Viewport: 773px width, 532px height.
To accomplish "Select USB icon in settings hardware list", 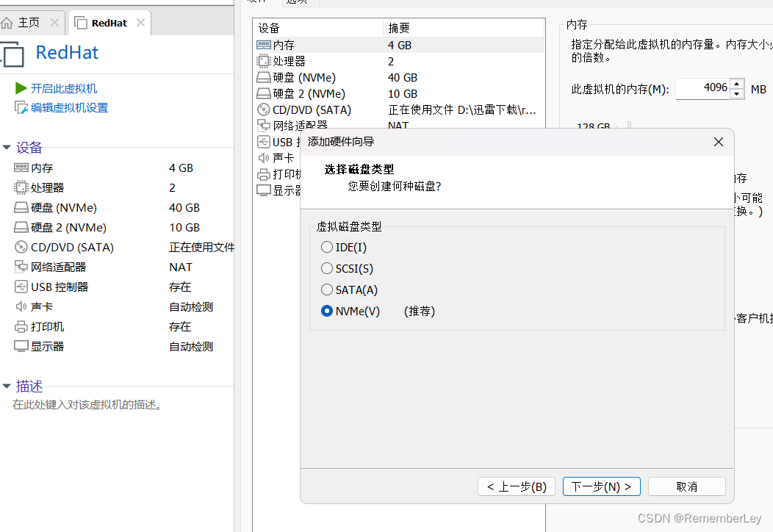I will point(264,142).
